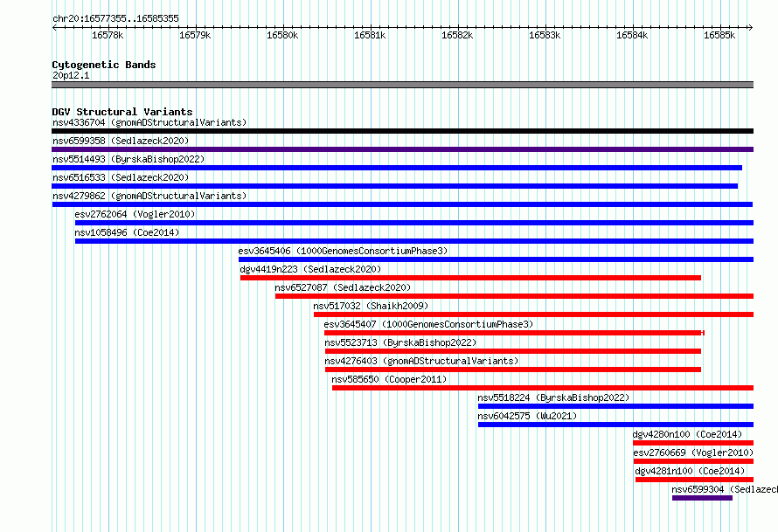The image size is (778, 532).
Task: Click the gray 20p12.1 cytogenetic band bar
Action: point(402,85)
